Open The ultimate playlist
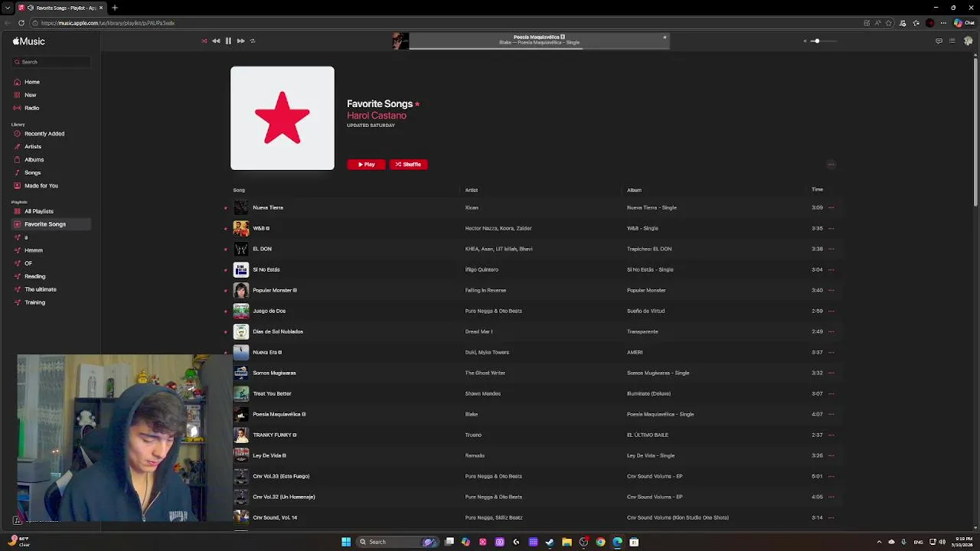 coord(41,289)
